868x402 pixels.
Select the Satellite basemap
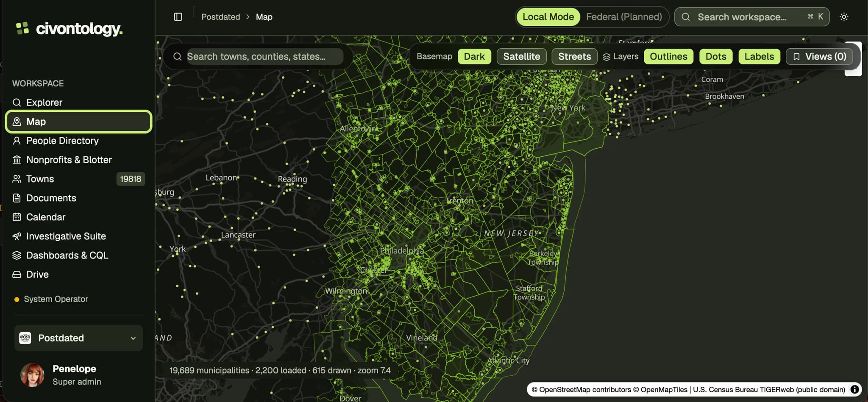tap(521, 56)
